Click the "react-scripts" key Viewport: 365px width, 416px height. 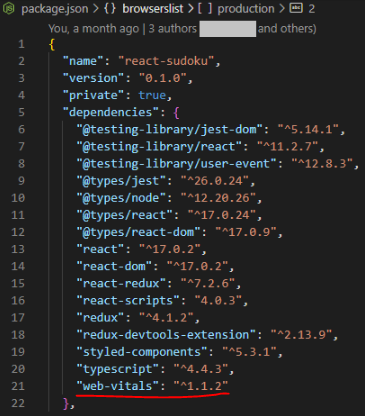128,301
